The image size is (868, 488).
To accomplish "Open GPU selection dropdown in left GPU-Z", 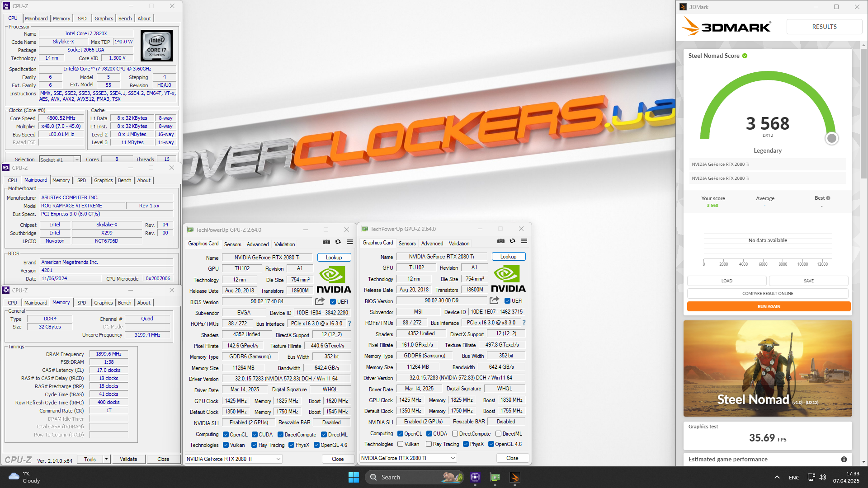I will pos(234,459).
